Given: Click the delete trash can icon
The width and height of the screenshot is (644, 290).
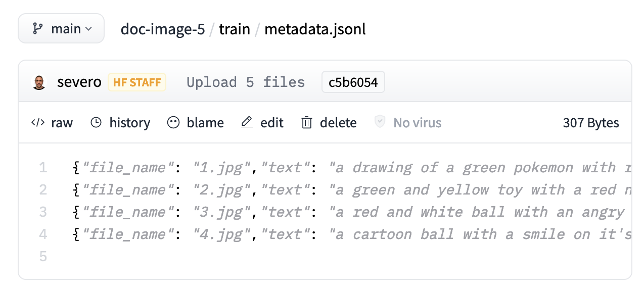Looking at the screenshot, I should (307, 123).
